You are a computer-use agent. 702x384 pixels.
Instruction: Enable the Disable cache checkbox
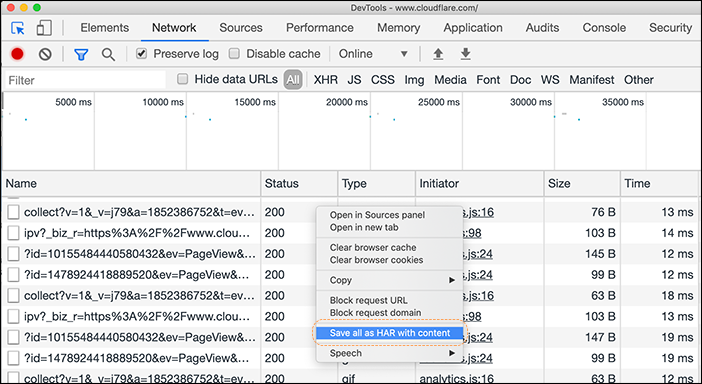click(234, 54)
